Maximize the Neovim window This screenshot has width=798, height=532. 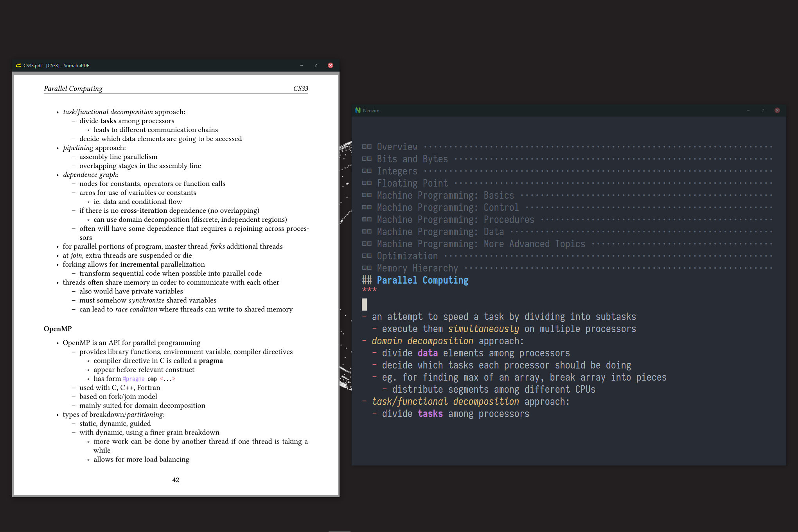coord(762,110)
